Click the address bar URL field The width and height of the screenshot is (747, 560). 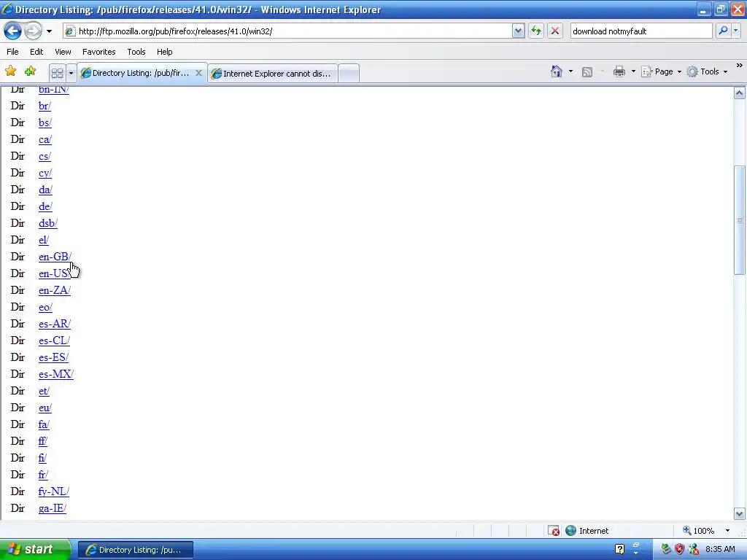point(287,31)
